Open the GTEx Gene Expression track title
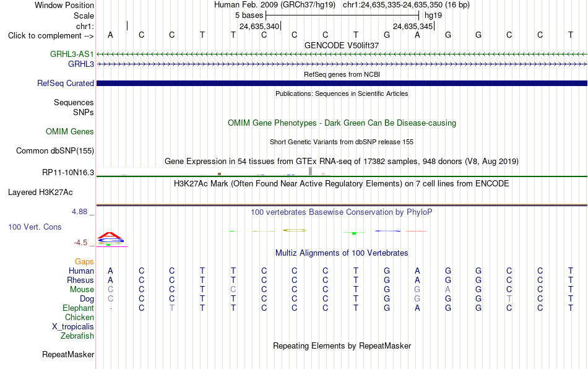The image size is (588, 369). [x=342, y=161]
